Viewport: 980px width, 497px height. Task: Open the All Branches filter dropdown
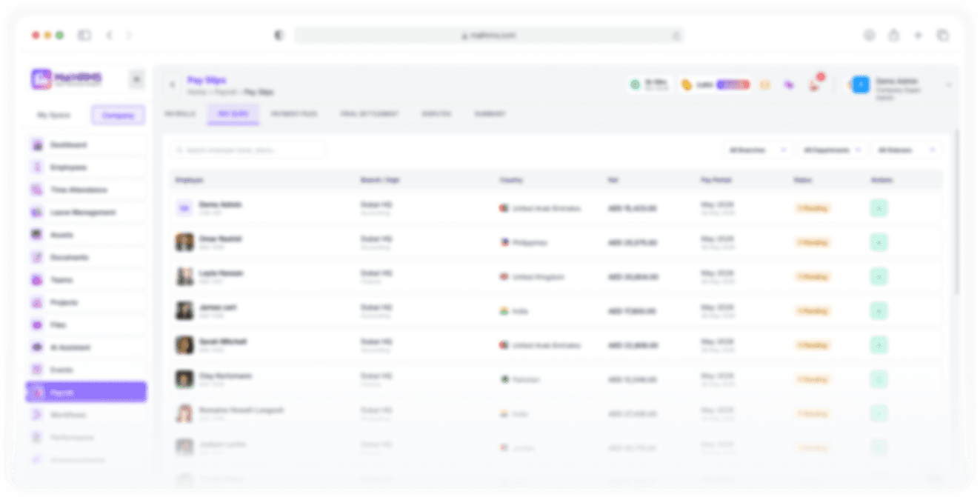click(x=757, y=150)
